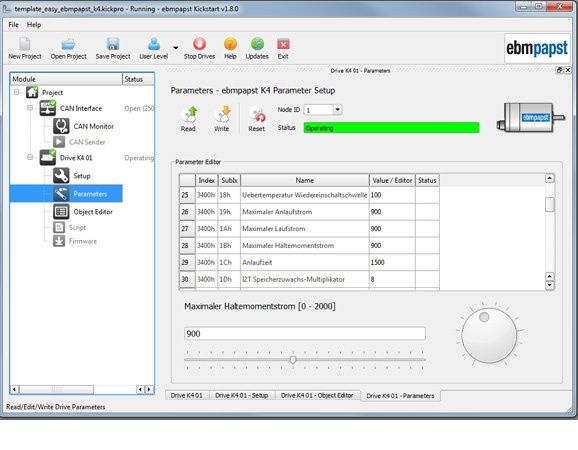Click the User Level person icon
Viewport: 578px width, 450px height.
coord(154,44)
